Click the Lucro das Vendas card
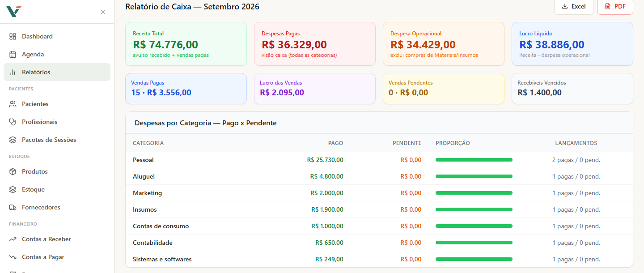This screenshot has height=273, width=644. (315, 89)
